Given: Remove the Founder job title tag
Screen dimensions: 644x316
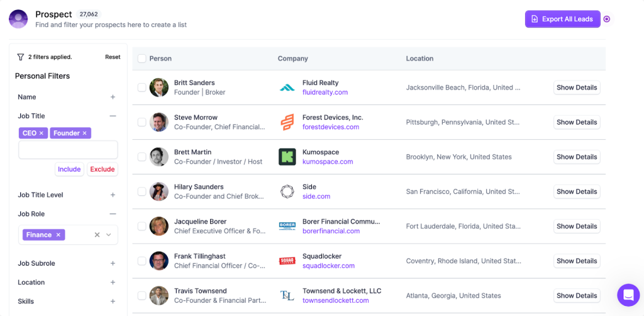Looking at the screenshot, I should 84,133.
